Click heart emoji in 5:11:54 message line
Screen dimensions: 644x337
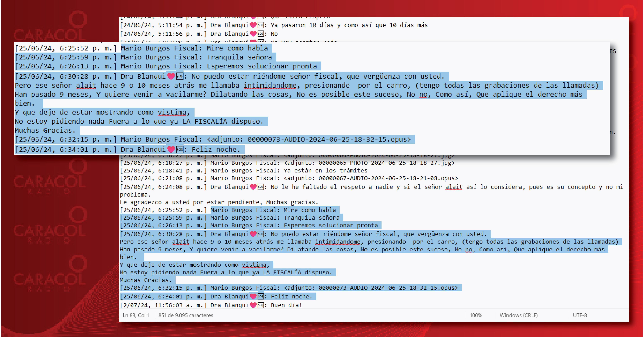(x=253, y=25)
